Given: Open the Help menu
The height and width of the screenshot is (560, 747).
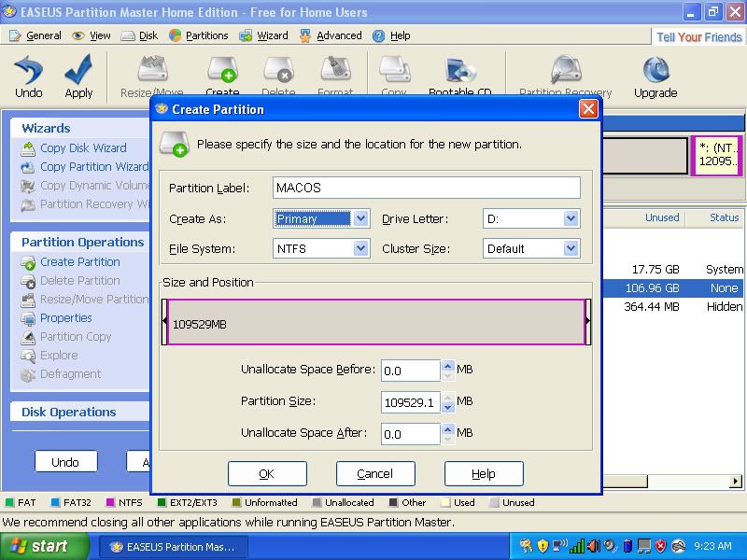Looking at the screenshot, I should pos(391,35).
